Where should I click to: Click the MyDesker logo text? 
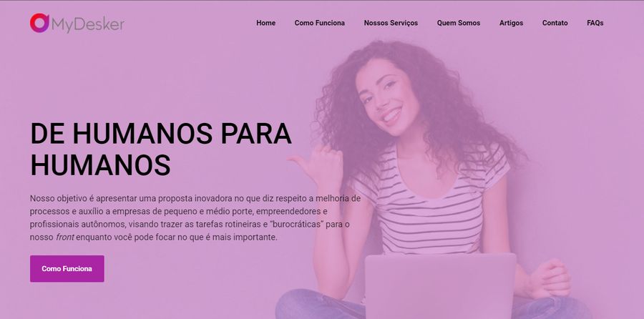pos(88,24)
